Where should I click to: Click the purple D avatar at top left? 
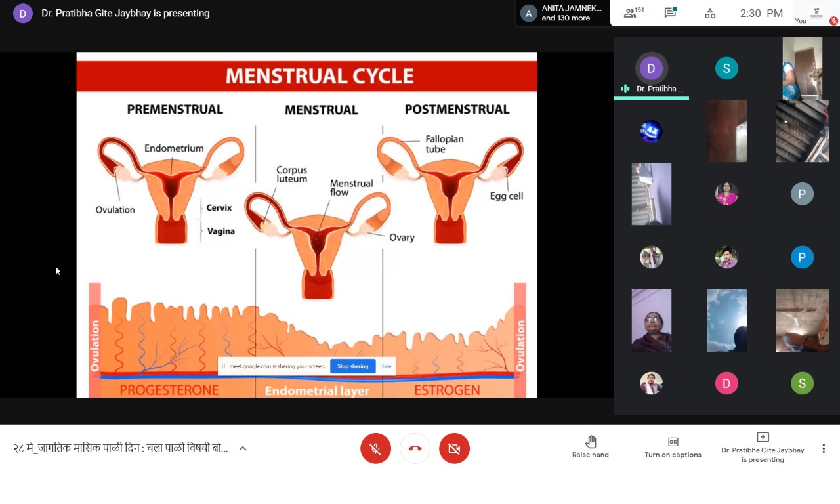click(23, 13)
